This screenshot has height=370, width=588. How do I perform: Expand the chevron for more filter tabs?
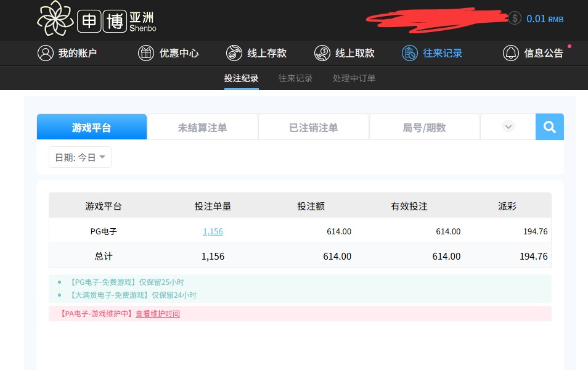(x=508, y=127)
